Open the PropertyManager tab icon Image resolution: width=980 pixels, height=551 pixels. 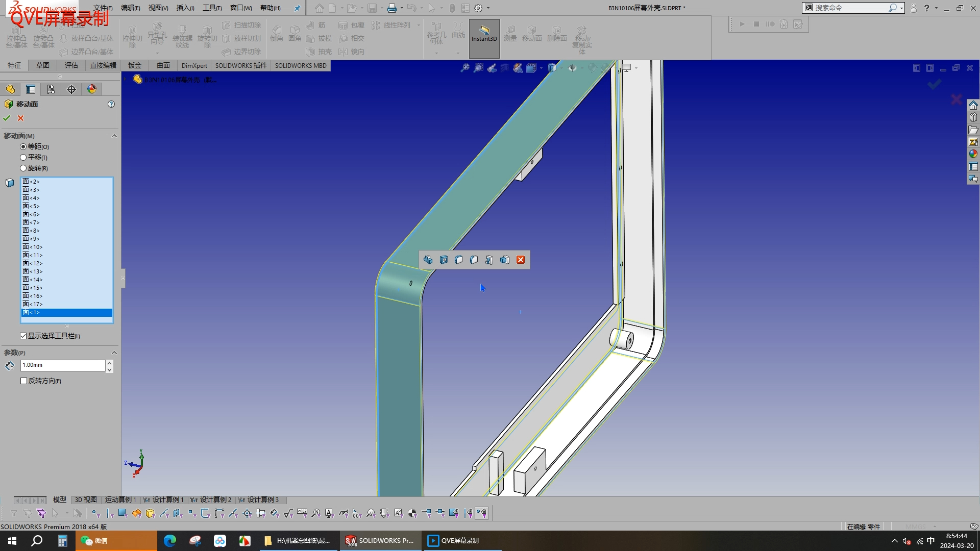pyautogui.click(x=31, y=89)
